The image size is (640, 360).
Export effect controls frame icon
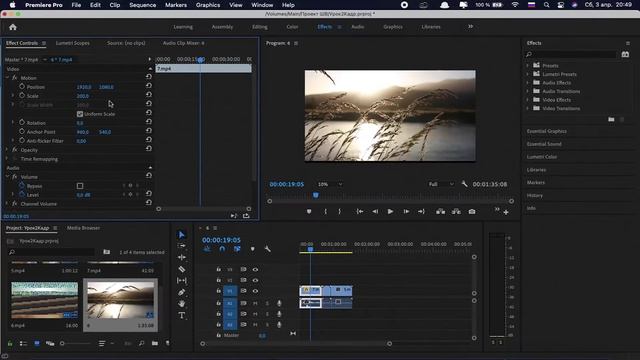(x=246, y=216)
